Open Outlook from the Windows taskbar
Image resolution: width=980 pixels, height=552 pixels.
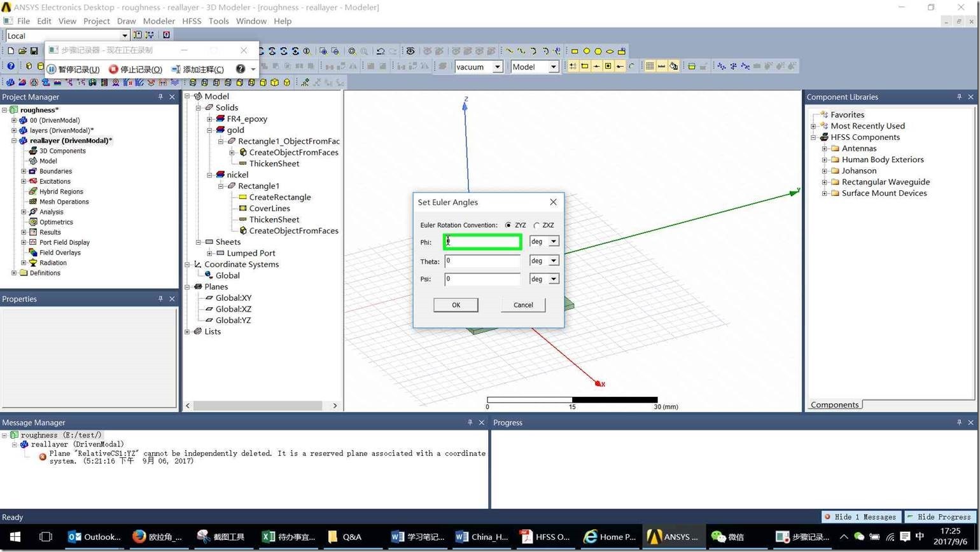click(94, 537)
